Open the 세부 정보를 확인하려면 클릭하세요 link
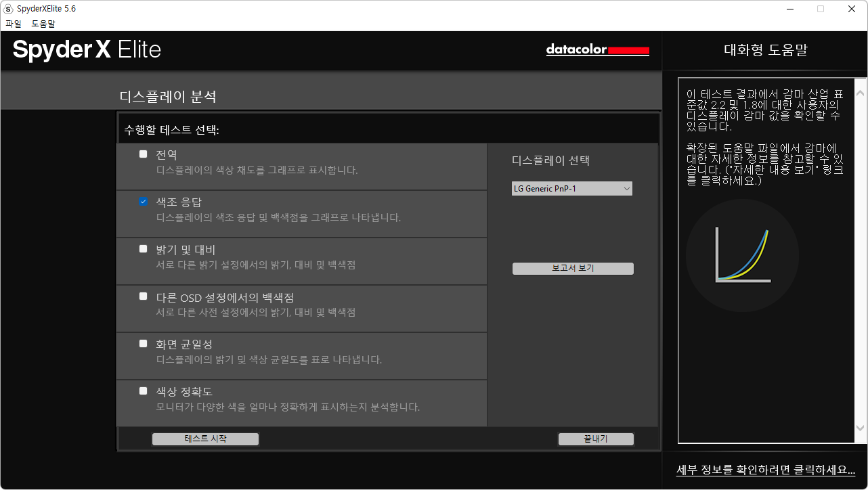The height and width of the screenshot is (490, 868). (766, 470)
